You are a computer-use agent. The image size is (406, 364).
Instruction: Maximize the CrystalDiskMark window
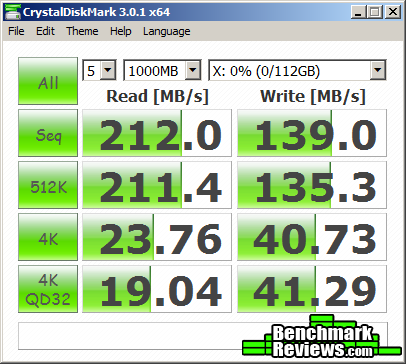click(x=375, y=12)
